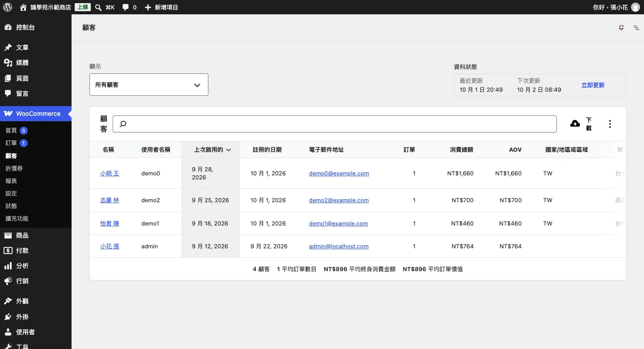Open WooCommerce 顧客 submenu
644x349 pixels.
36,156
